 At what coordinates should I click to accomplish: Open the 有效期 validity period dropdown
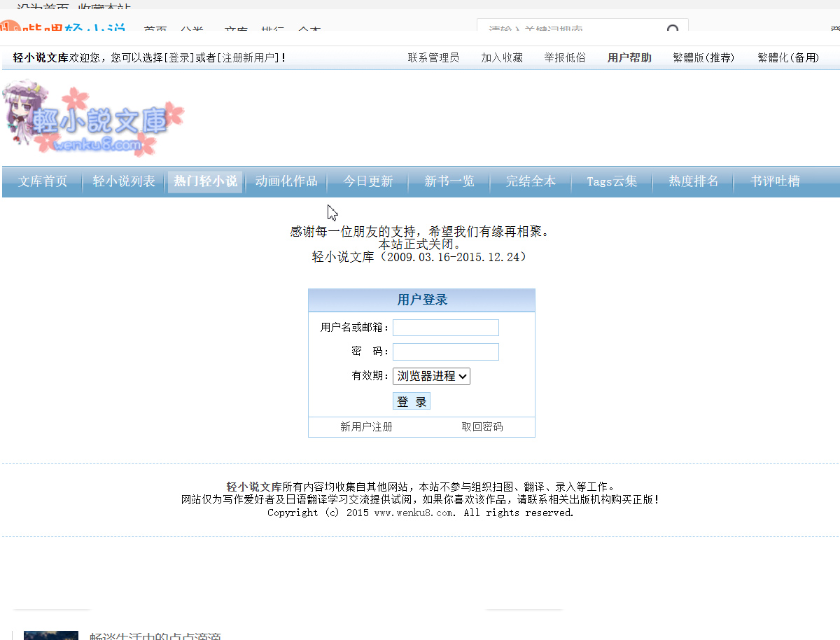click(x=431, y=376)
